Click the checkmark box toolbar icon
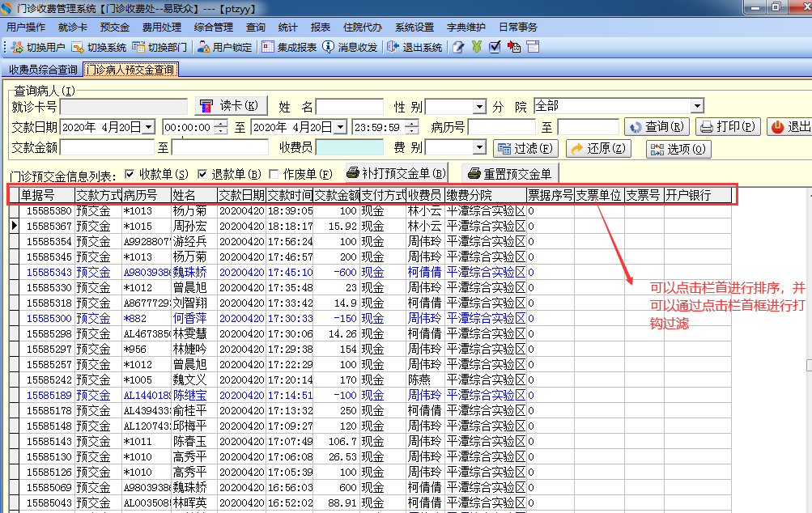This screenshot has width=812, height=513. [x=495, y=47]
